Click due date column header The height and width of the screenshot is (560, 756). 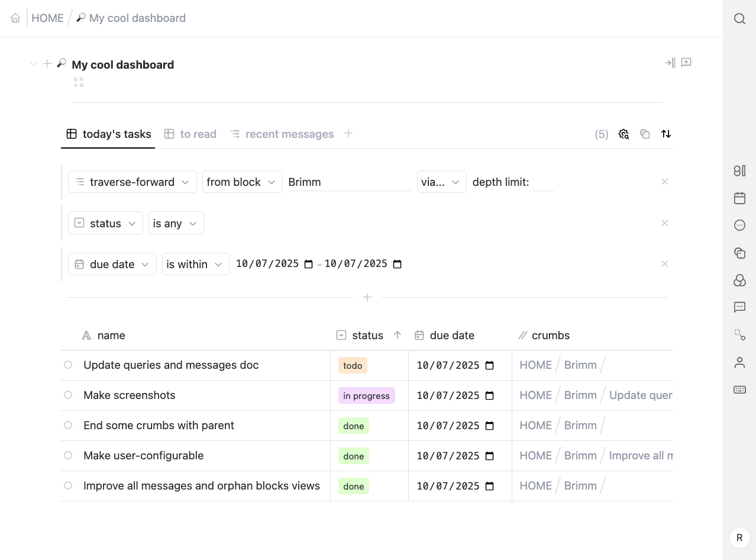[x=445, y=336]
